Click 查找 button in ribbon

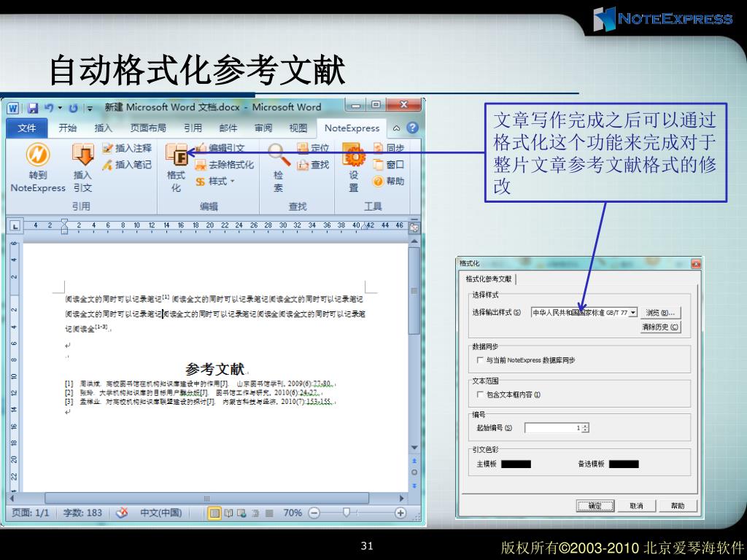point(313,165)
